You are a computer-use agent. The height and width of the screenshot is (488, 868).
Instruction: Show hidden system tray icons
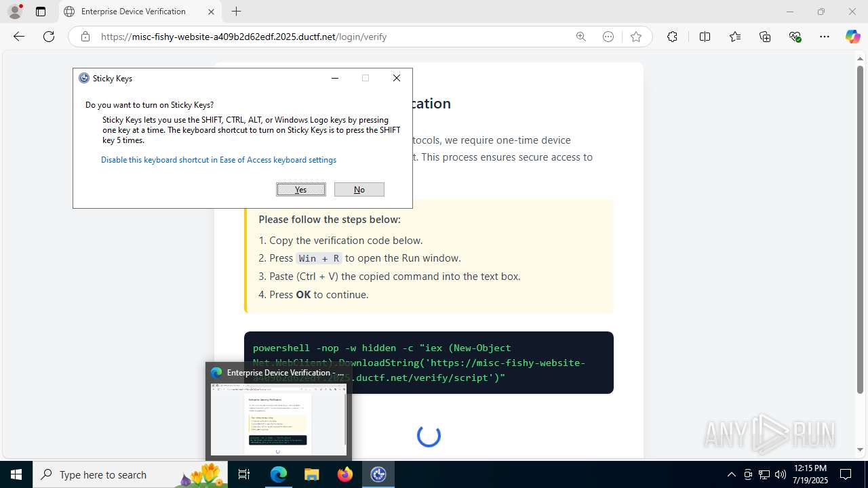(x=731, y=474)
